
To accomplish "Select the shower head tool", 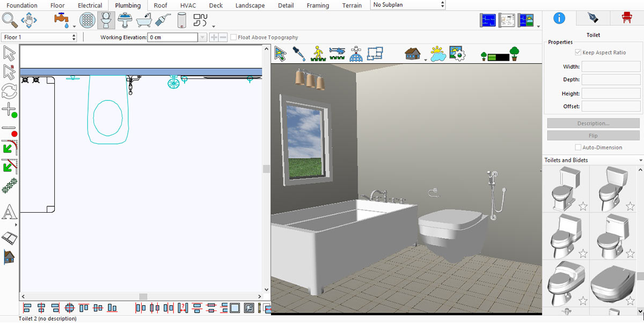I will point(163,21).
